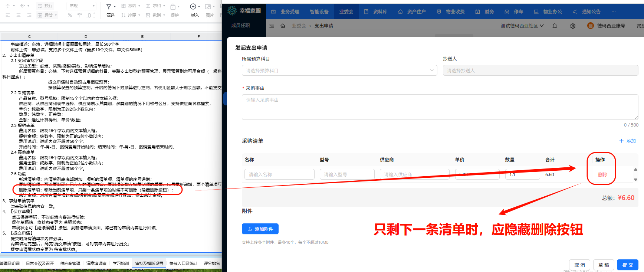Screen dimensions: 644x272
Task: Click the home icon in breadcrumb bar
Action: (283, 26)
